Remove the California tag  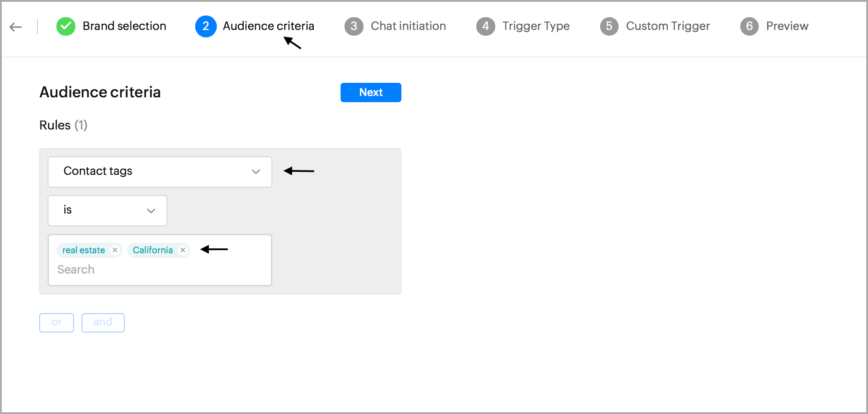183,250
